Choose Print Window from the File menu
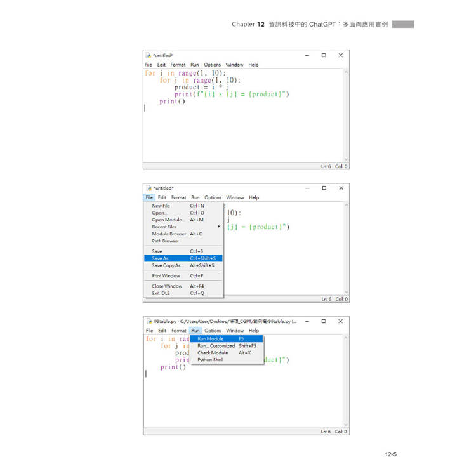476x476 pixels. [x=183, y=275]
